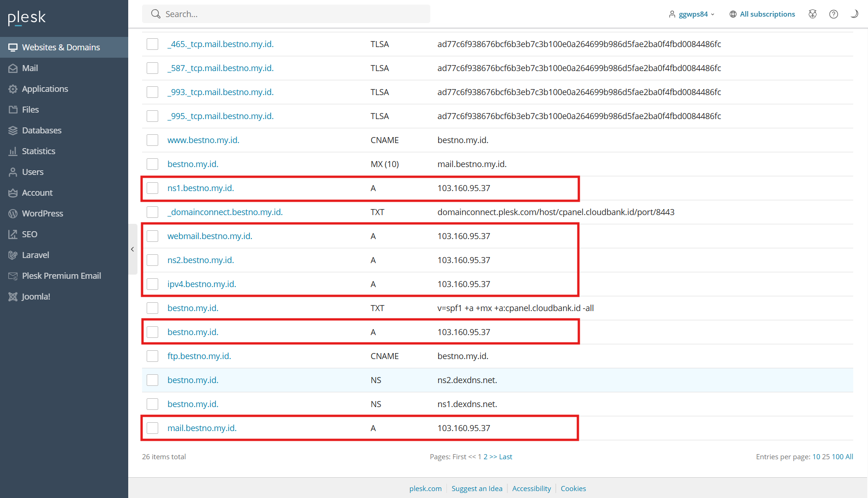Viewport: 868px width, 498px height.
Task: Open the advisor icon in top bar
Action: coord(813,14)
